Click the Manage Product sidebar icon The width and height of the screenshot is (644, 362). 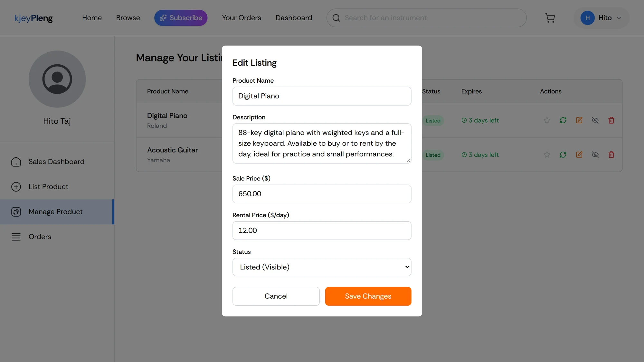tap(16, 212)
